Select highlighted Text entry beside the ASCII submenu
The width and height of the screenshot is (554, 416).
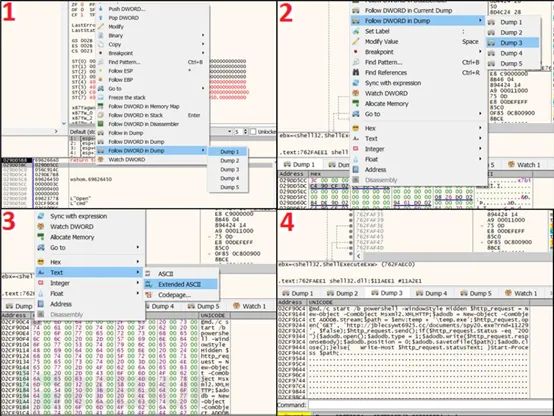click(90, 273)
